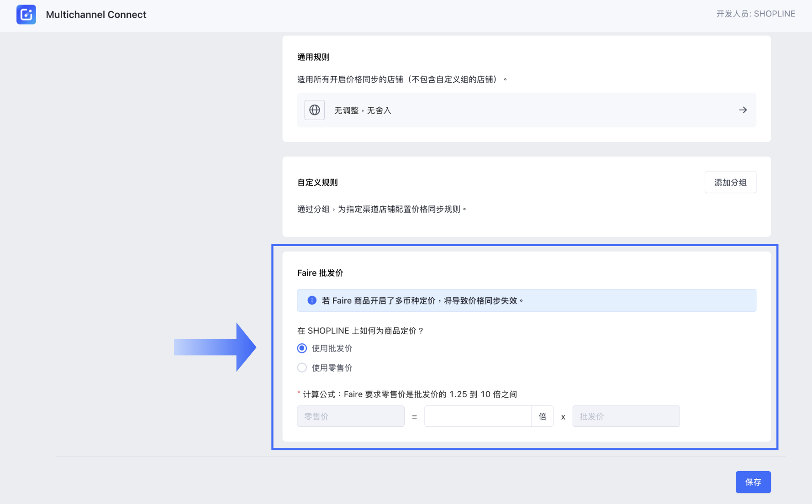This screenshot has width=812, height=504.
Task: Save settings with the 保存 button
Action: [x=753, y=482]
